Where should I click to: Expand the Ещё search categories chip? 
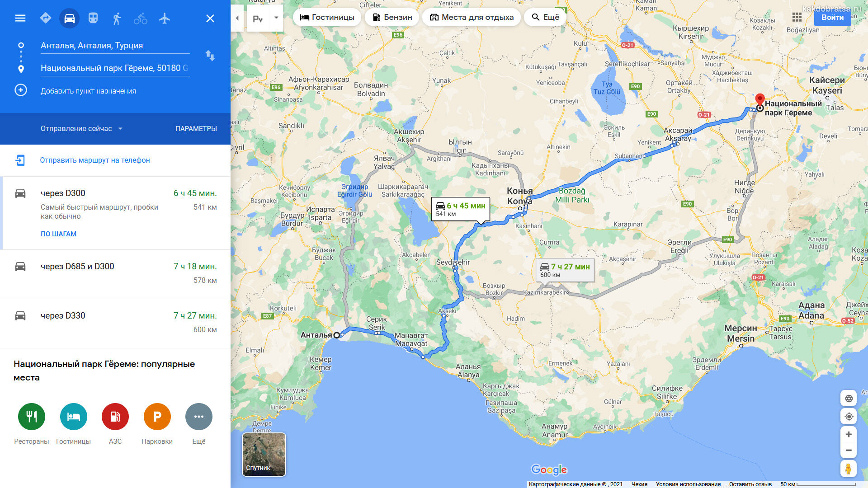(545, 17)
